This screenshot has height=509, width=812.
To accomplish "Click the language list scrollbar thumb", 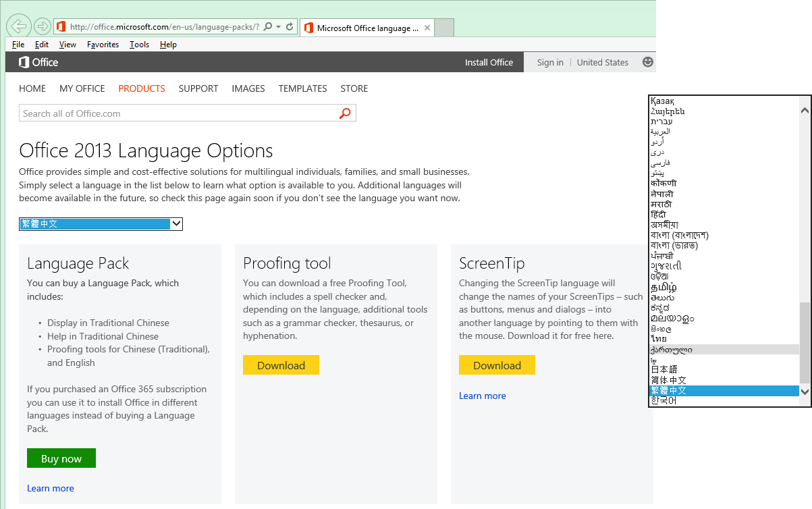I will click(805, 342).
